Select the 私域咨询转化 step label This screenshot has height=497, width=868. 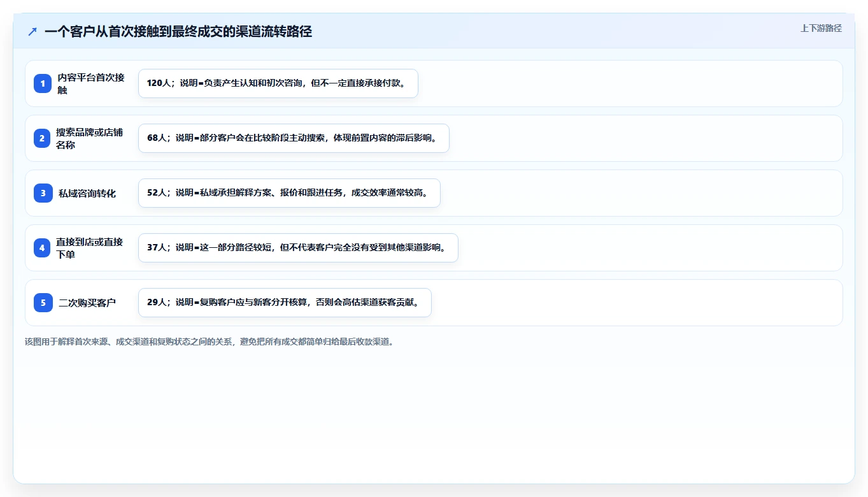click(x=87, y=193)
